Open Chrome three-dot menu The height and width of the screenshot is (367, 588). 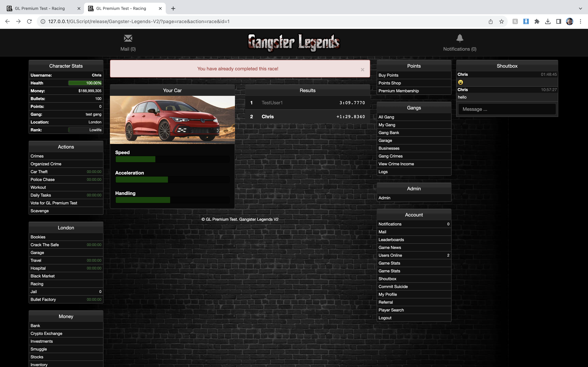click(580, 22)
